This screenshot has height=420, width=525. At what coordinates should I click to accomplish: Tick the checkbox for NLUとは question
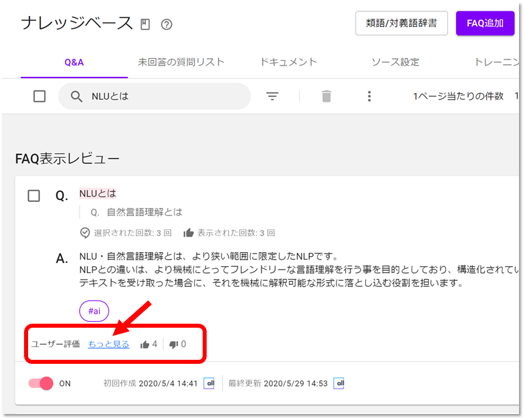coord(33,195)
